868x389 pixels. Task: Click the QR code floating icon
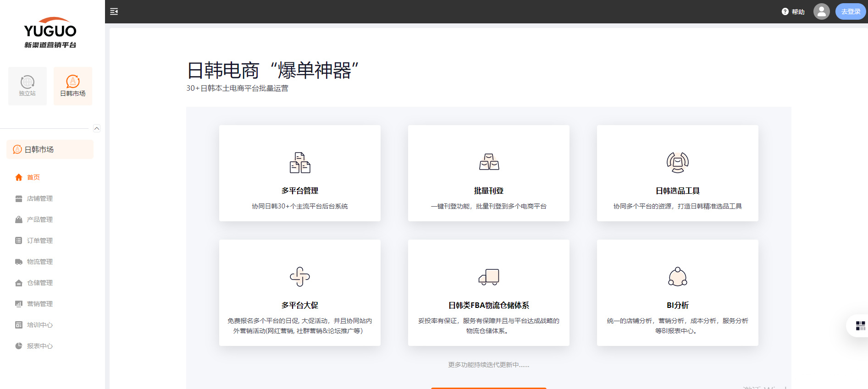coord(860,326)
